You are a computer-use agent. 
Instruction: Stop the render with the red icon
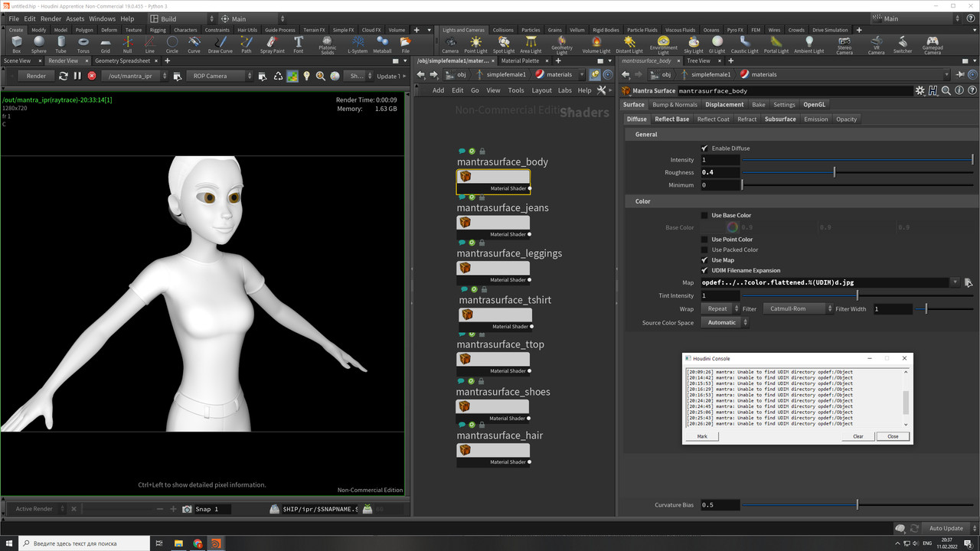pyautogui.click(x=92, y=76)
